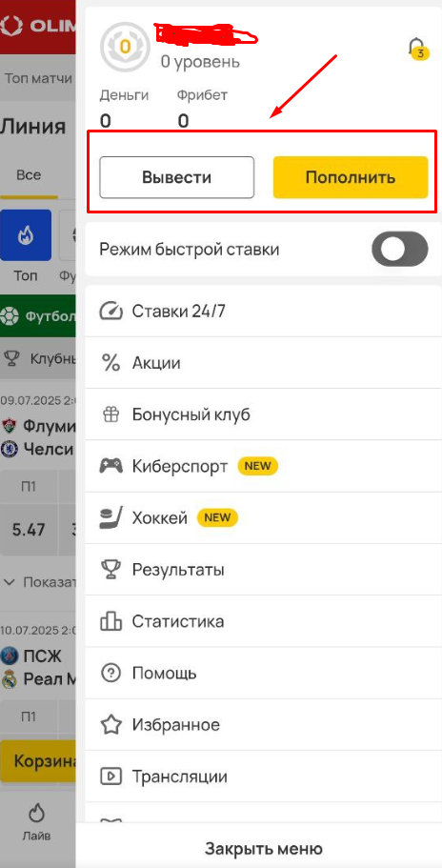Click the 0 уровень text

click(x=200, y=61)
